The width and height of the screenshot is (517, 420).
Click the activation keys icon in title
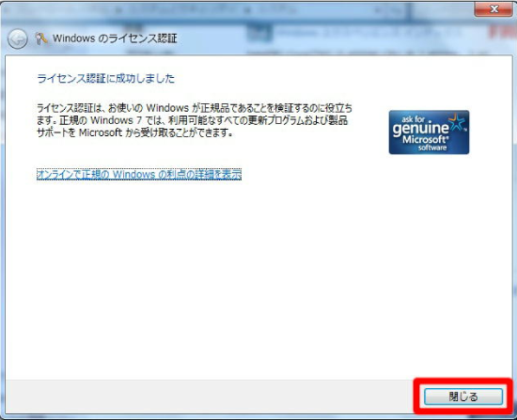[41, 39]
